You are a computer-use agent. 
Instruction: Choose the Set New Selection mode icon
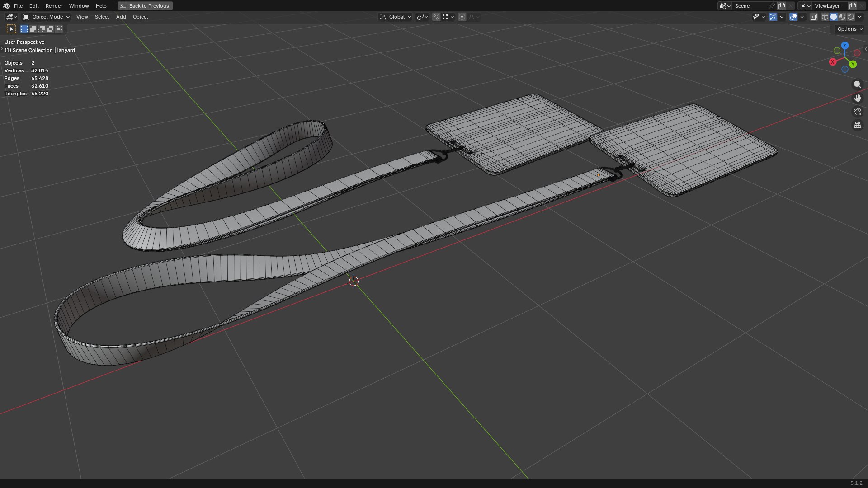coord(24,29)
